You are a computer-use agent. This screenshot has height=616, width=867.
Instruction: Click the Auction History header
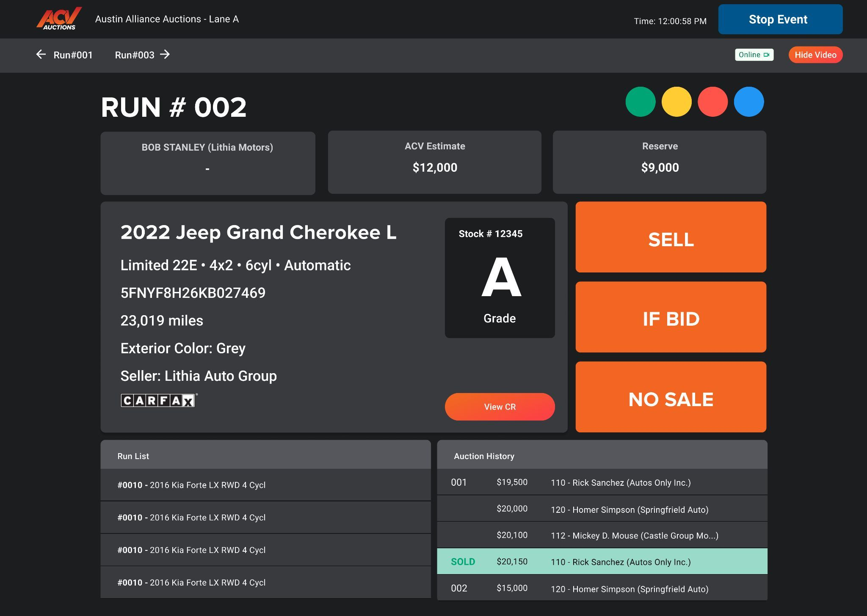[x=602, y=455]
